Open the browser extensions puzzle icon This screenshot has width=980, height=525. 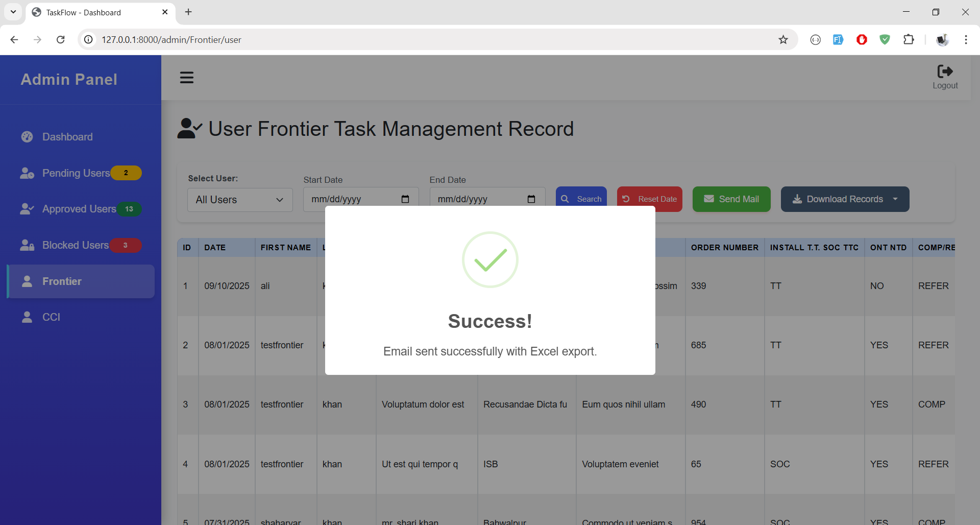point(909,40)
